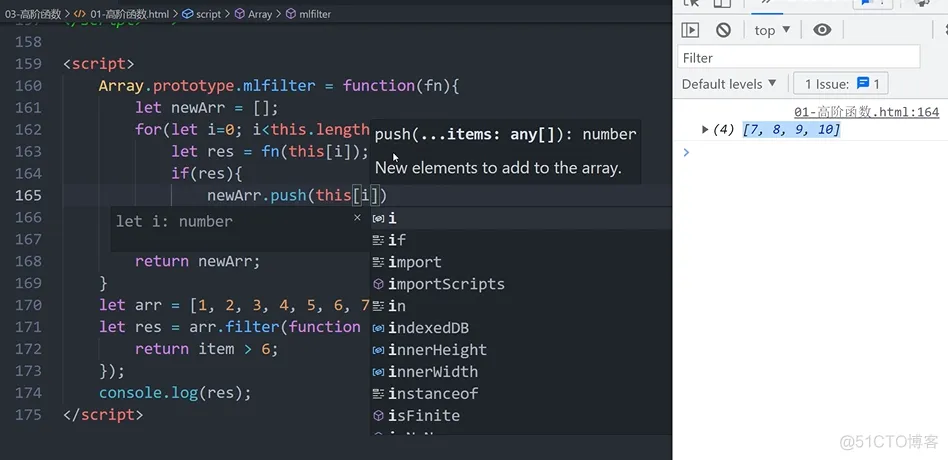Click line number 160 in gutter
The height and width of the screenshot is (460, 948).
[29, 86]
